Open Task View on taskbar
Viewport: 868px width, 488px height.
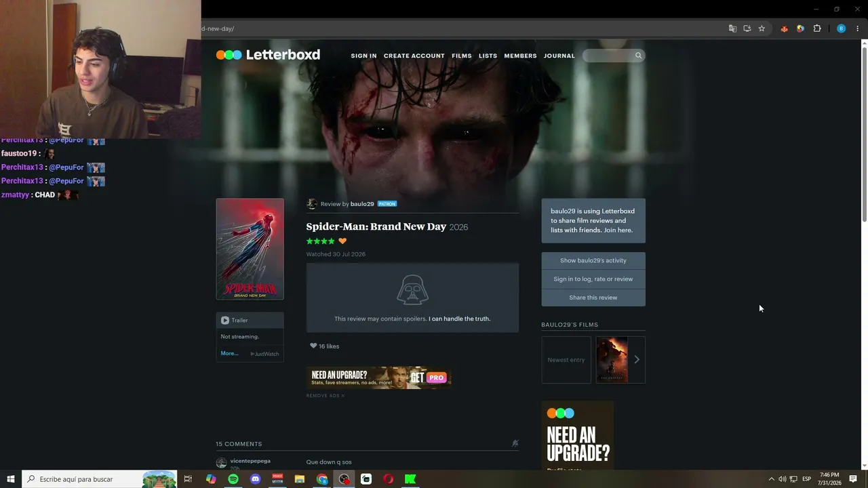pyautogui.click(x=188, y=479)
